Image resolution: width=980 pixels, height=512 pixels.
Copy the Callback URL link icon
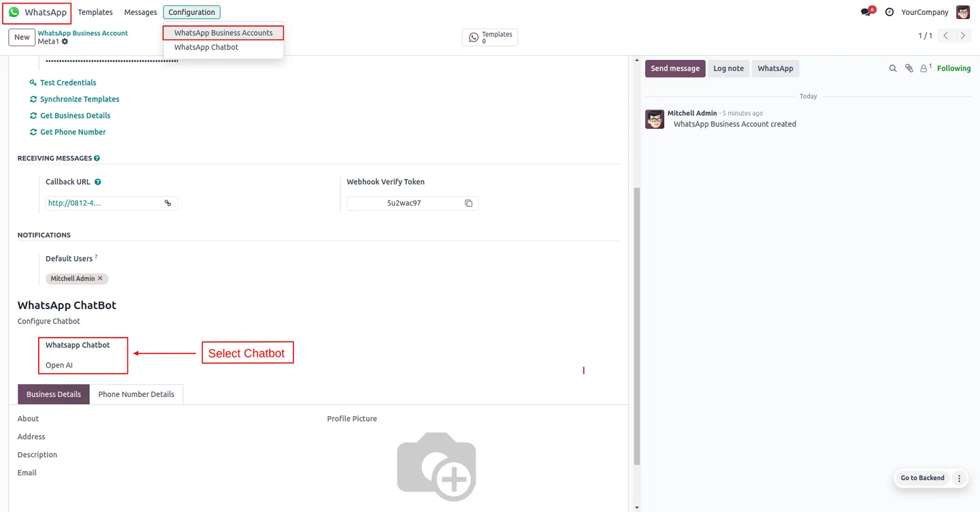168,203
